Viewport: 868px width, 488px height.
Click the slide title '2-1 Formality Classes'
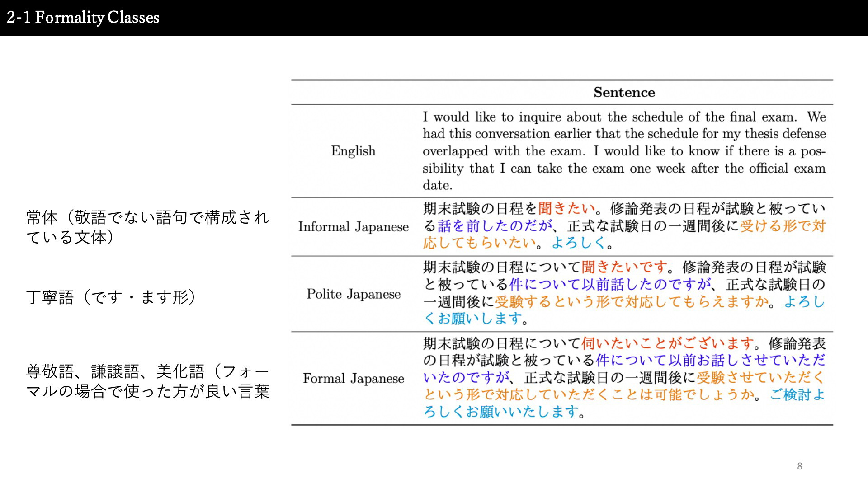(x=83, y=18)
